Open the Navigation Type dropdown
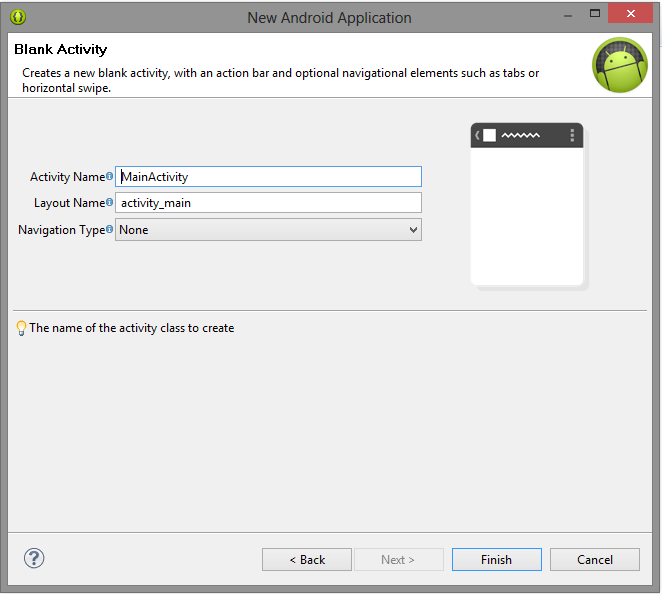This screenshot has width=662, height=594. click(268, 230)
